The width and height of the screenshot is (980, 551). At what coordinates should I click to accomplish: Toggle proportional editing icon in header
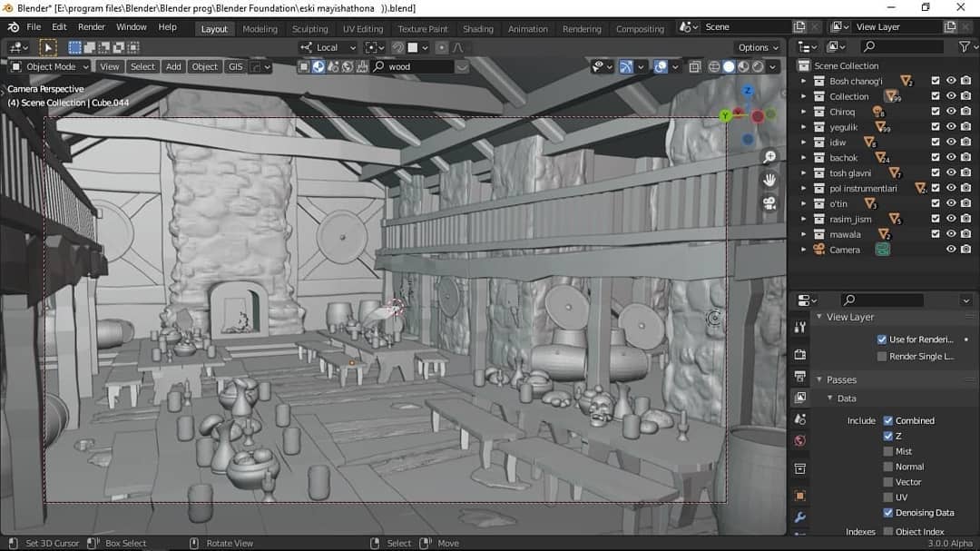pos(441,47)
